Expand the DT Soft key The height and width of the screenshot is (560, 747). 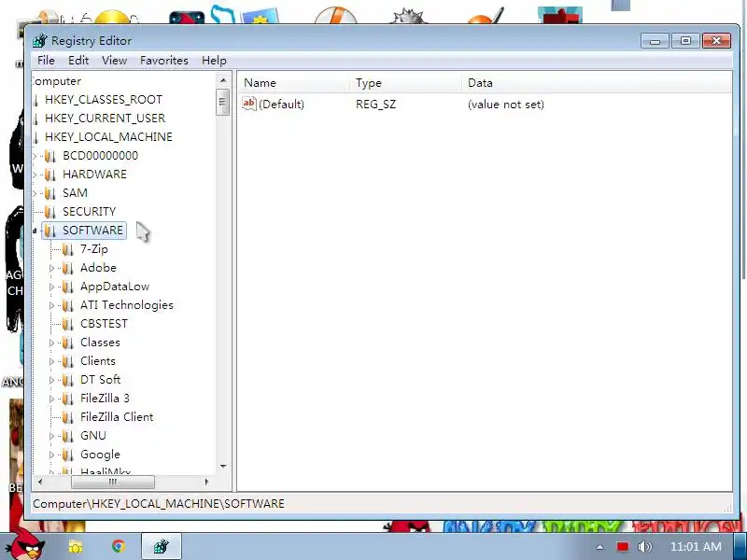click(x=52, y=380)
